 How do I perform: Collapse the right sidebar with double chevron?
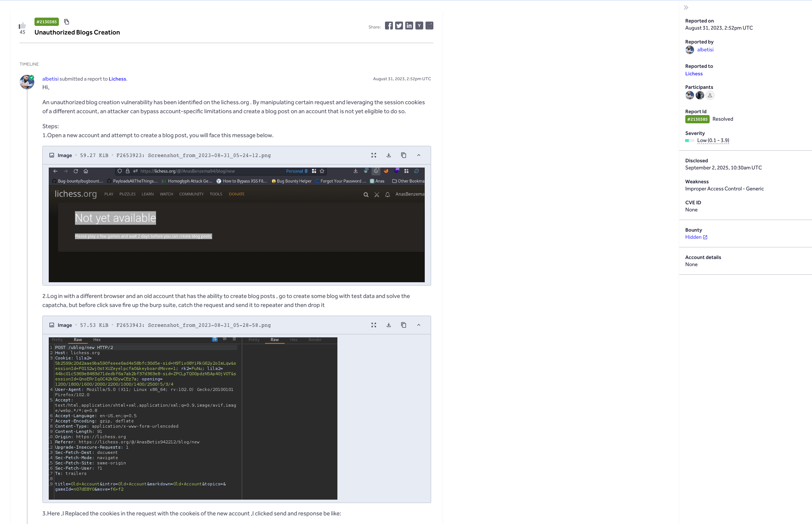686,7
